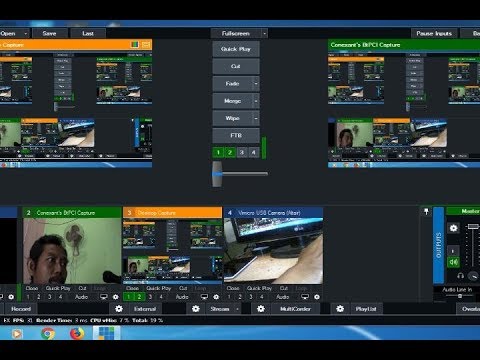Click the Quick Play transition button
This screenshot has width=480, height=360.
(236, 49)
